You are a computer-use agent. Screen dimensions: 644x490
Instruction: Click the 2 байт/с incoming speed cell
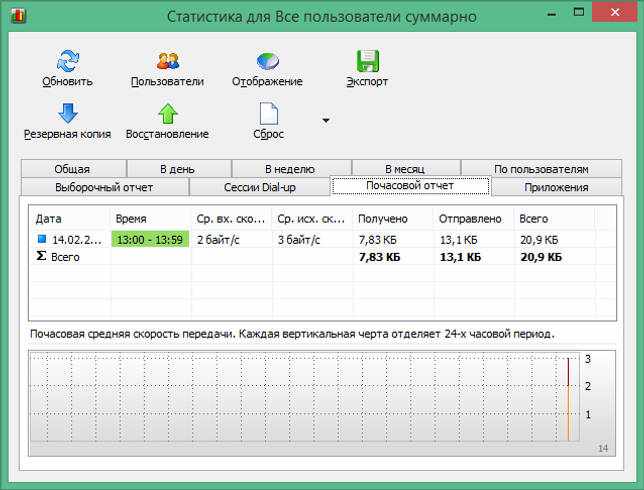(x=218, y=240)
